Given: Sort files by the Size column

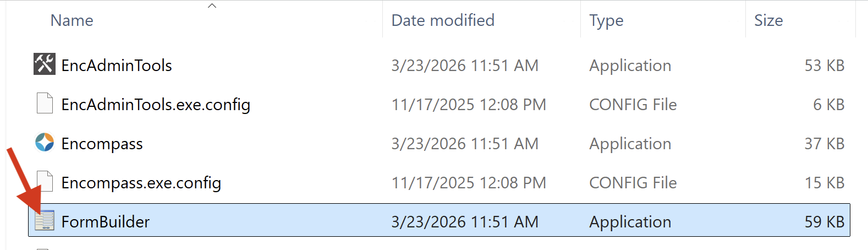Looking at the screenshot, I should click(768, 20).
